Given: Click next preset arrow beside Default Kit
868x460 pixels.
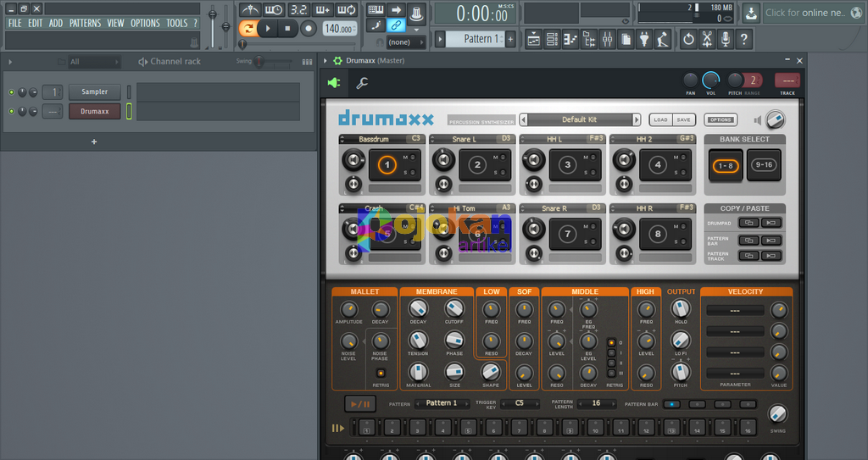Looking at the screenshot, I should tap(637, 119).
